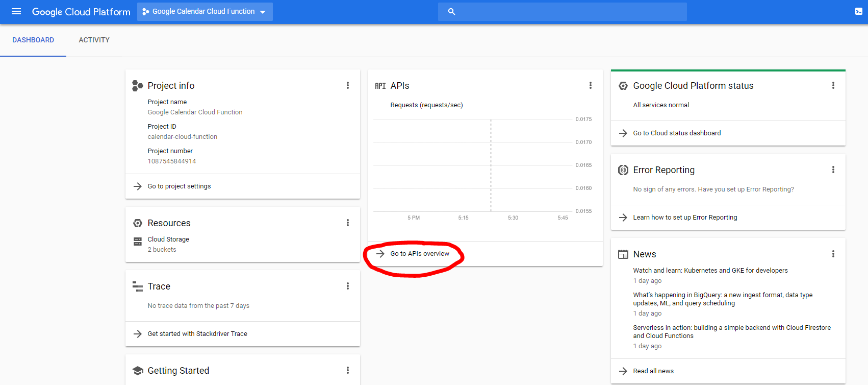Click the Cloud Storage buckets icon

tap(138, 242)
